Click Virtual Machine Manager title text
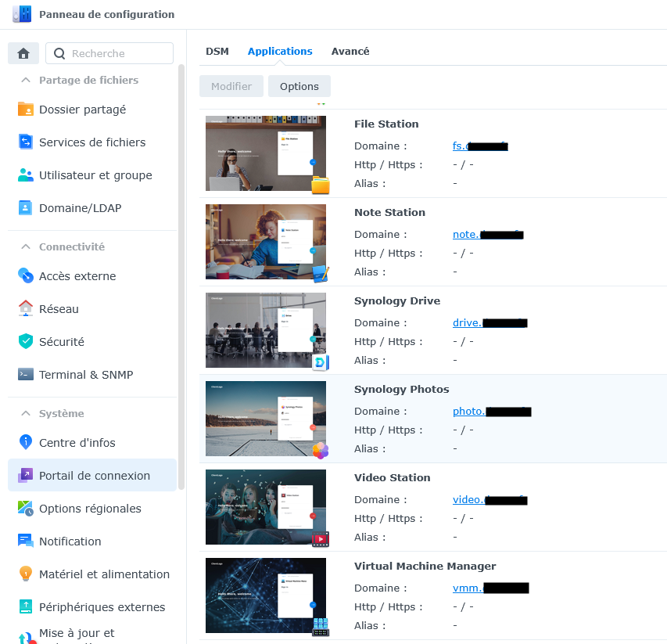This screenshot has width=667, height=644. click(425, 566)
